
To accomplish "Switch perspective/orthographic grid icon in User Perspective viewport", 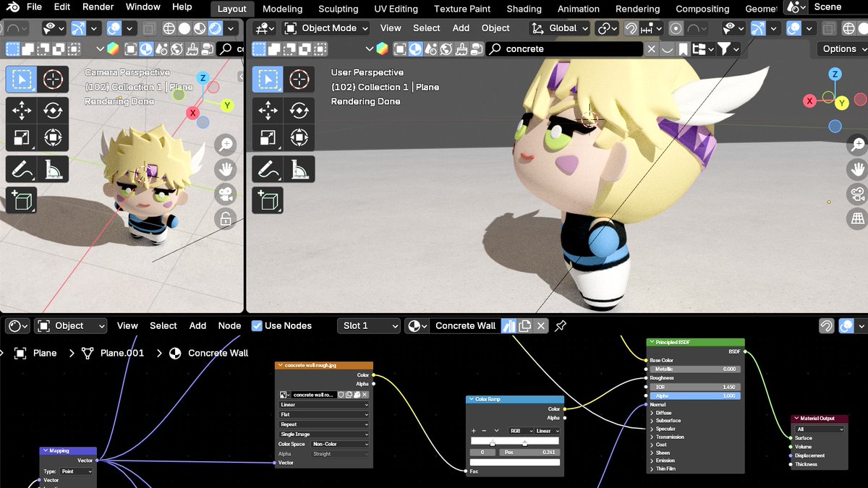I will pos(858,218).
